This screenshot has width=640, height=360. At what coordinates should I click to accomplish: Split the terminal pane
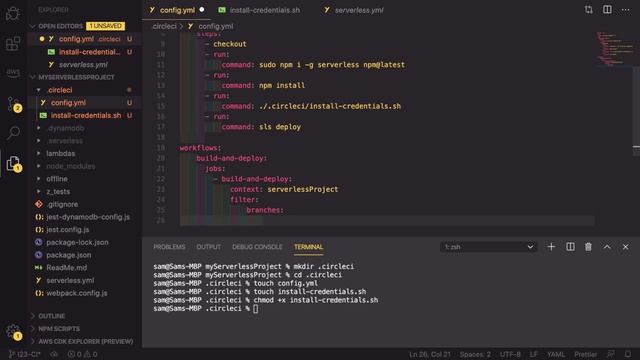(x=570, y=247)
